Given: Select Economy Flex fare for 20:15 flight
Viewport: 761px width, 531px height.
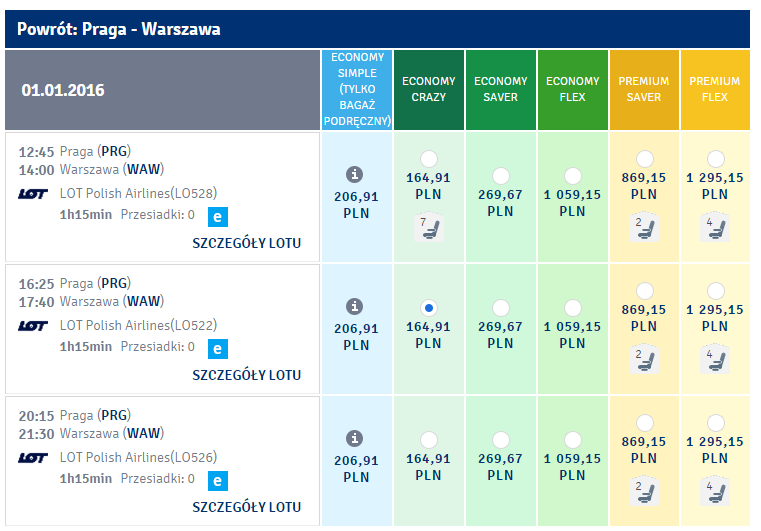Looking at the screenshot, I should (x=573, y=440).
